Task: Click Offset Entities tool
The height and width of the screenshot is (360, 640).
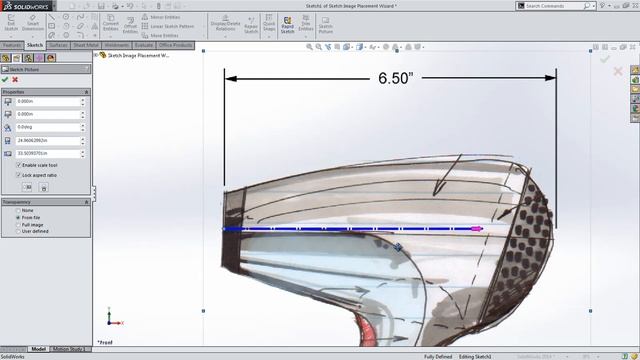Action: click(x=130, y=24)
